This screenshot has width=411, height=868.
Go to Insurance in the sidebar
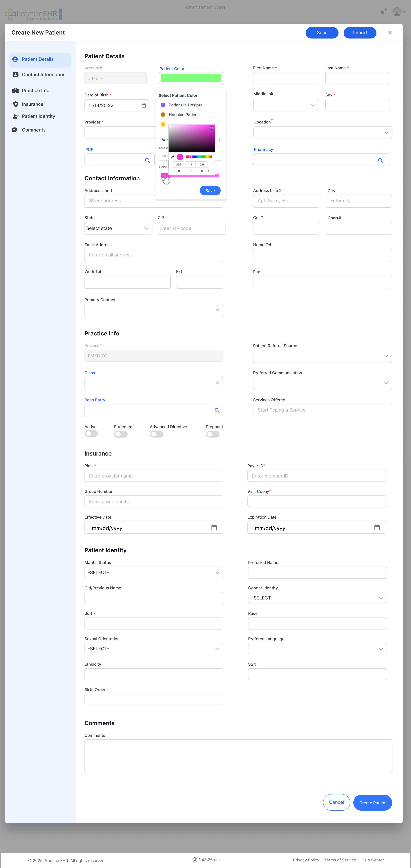click(x=32, y=104)
